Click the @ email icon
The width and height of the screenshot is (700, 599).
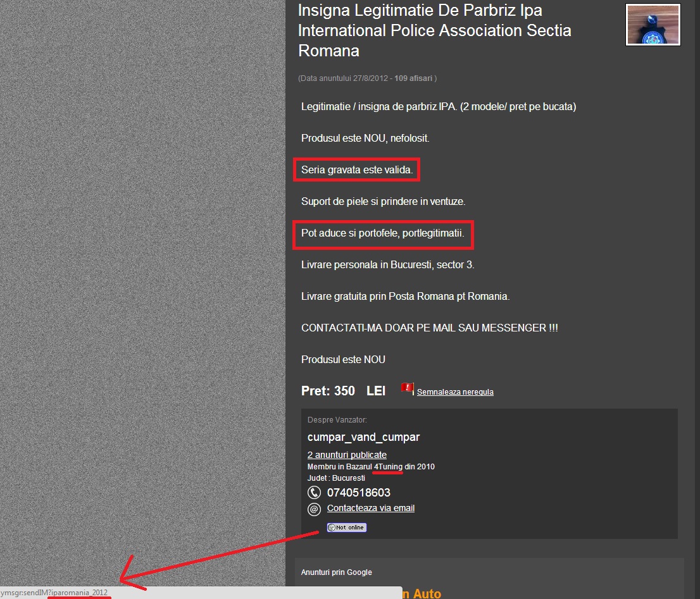(314, 509)
